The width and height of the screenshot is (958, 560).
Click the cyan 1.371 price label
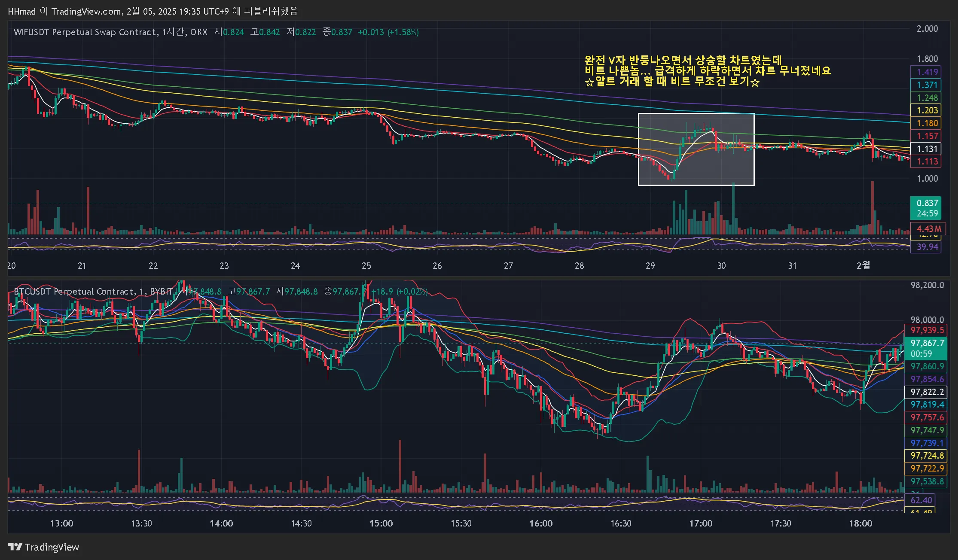point(927,85)
